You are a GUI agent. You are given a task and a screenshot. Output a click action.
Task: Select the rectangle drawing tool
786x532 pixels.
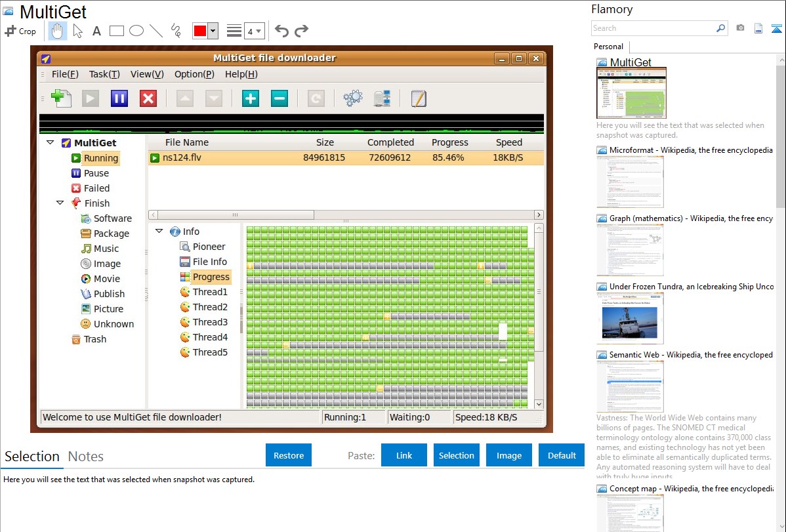coord(117,31)
